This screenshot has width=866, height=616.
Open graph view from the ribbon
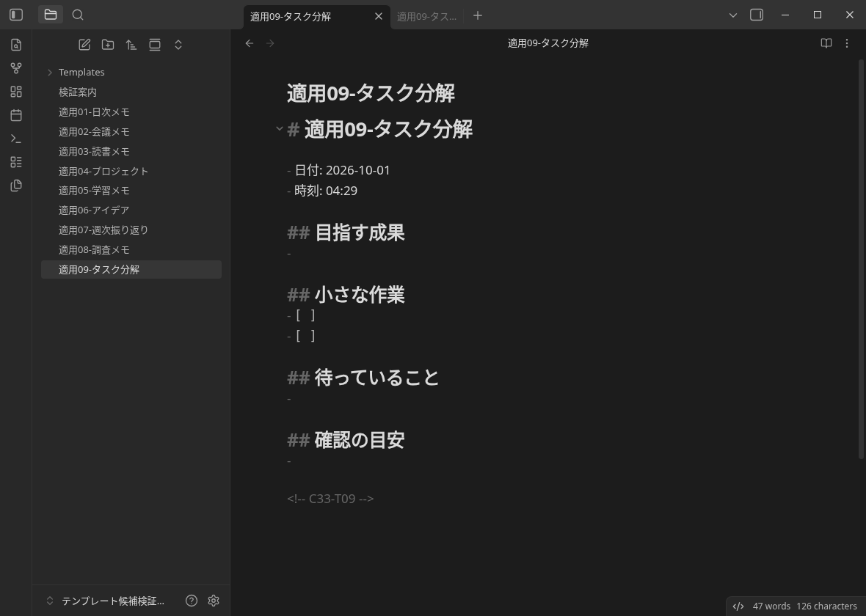point(16,68)
